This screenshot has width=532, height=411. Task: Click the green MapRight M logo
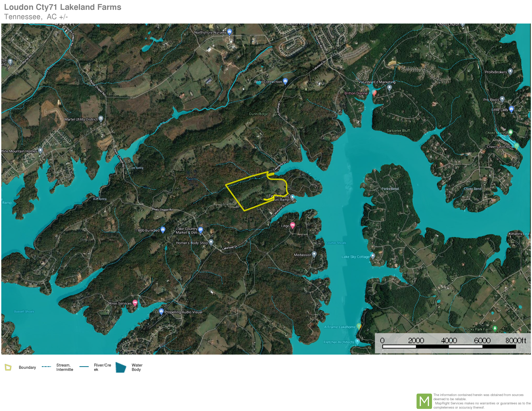(424, 401)
